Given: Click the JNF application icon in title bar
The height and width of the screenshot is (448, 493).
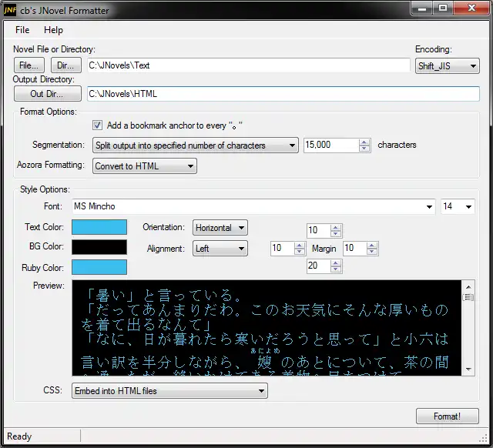Looking at the screenshot, I should [x=10, y=10].
